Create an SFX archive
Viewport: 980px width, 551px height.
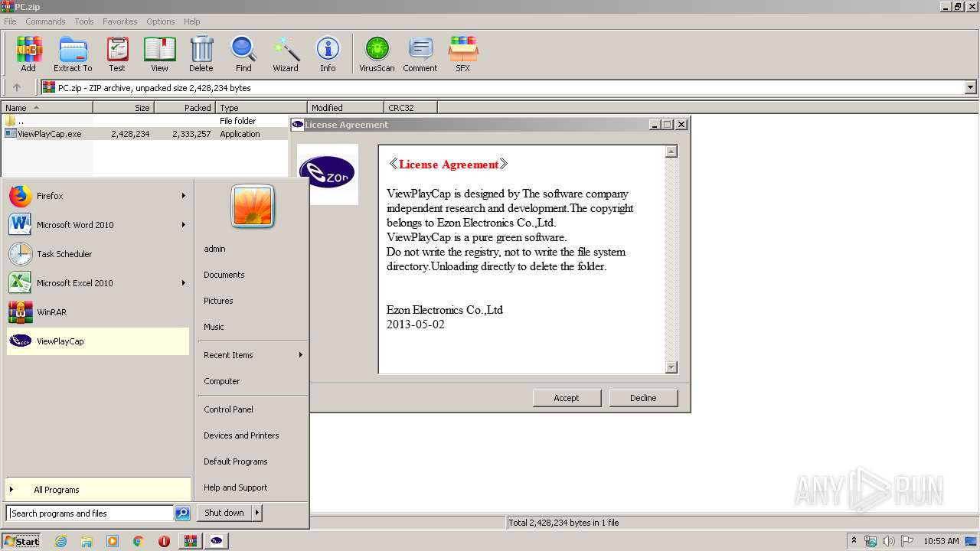tap(463, 54)
